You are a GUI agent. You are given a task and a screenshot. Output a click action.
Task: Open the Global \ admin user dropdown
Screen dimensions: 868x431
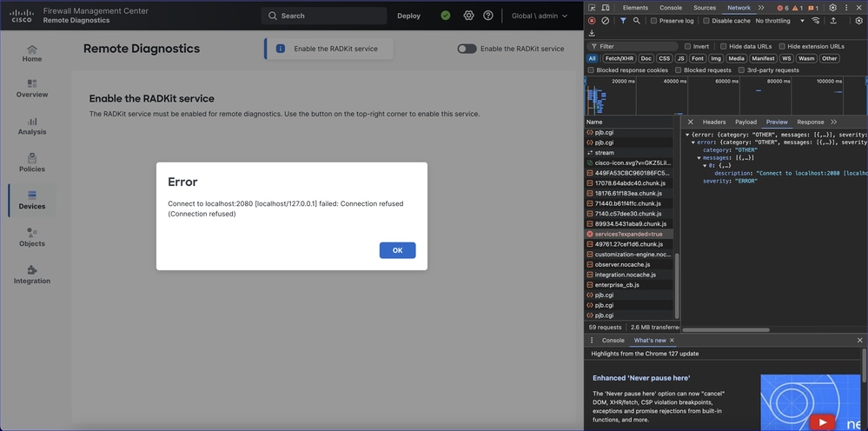tap(540, 16)
